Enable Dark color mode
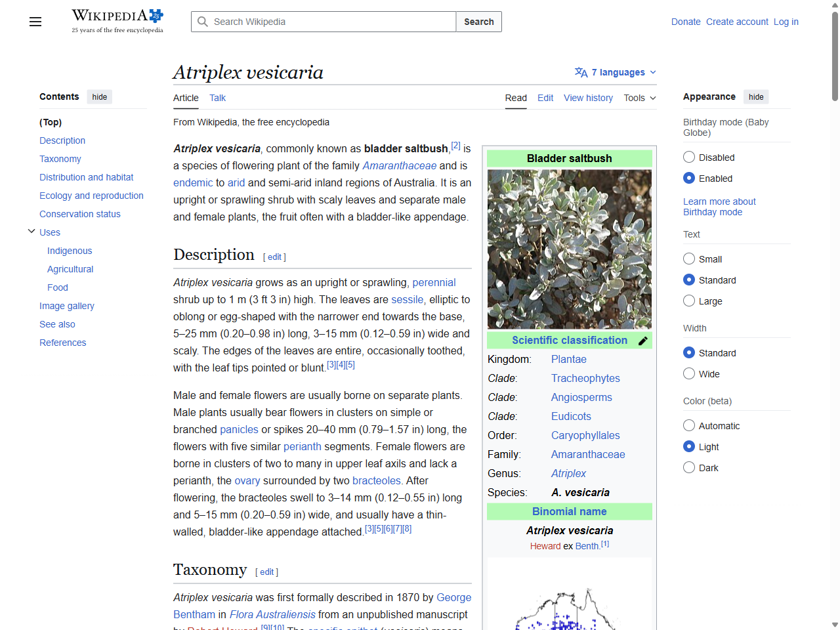840x630 pixels. pos(689,467)
